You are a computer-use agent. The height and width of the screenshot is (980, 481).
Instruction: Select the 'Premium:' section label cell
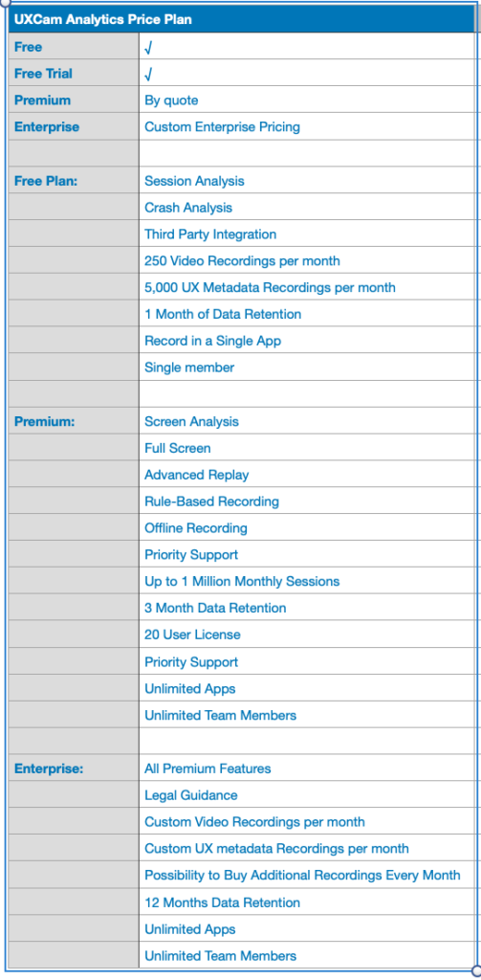click(74, 421)
